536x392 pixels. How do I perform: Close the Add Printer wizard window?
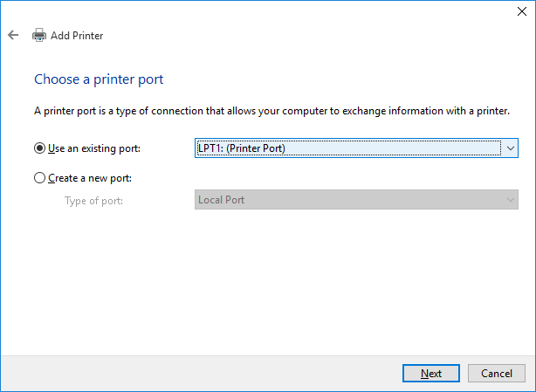(x=522, y=12)
